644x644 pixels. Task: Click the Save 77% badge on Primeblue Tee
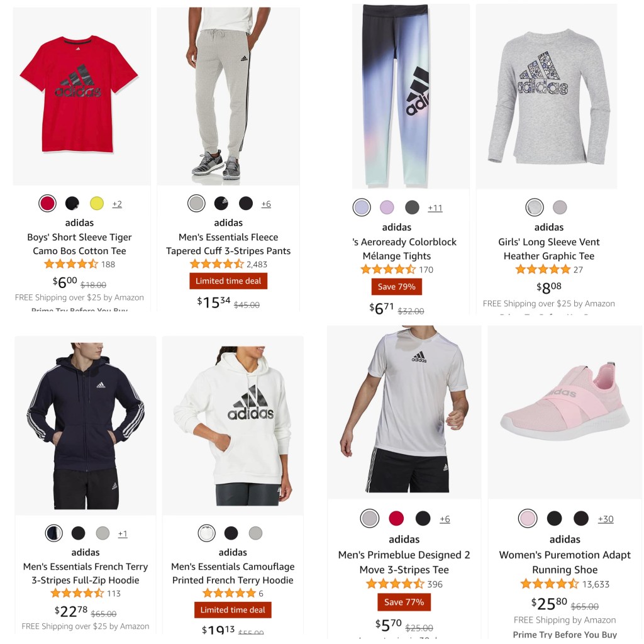click(404, 602)
